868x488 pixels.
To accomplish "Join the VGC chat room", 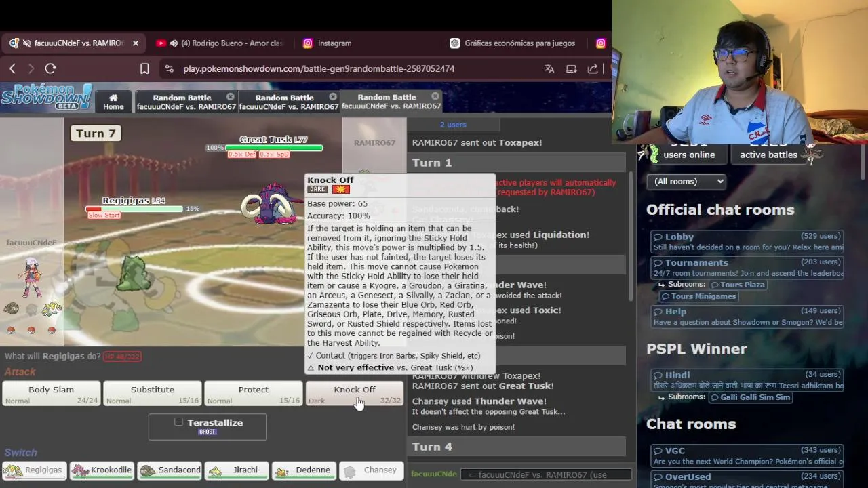I will [747, 456].
